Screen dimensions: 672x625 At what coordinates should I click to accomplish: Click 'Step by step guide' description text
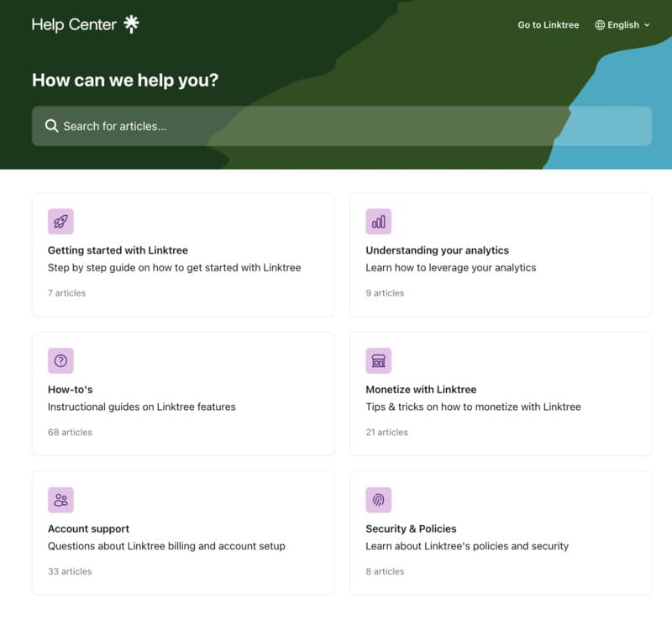(175, 267)
